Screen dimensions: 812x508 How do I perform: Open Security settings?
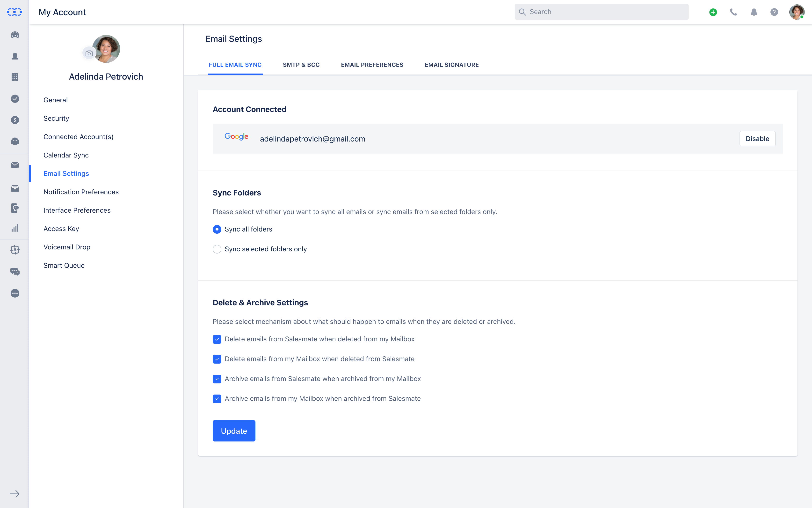tap(56, 118)
